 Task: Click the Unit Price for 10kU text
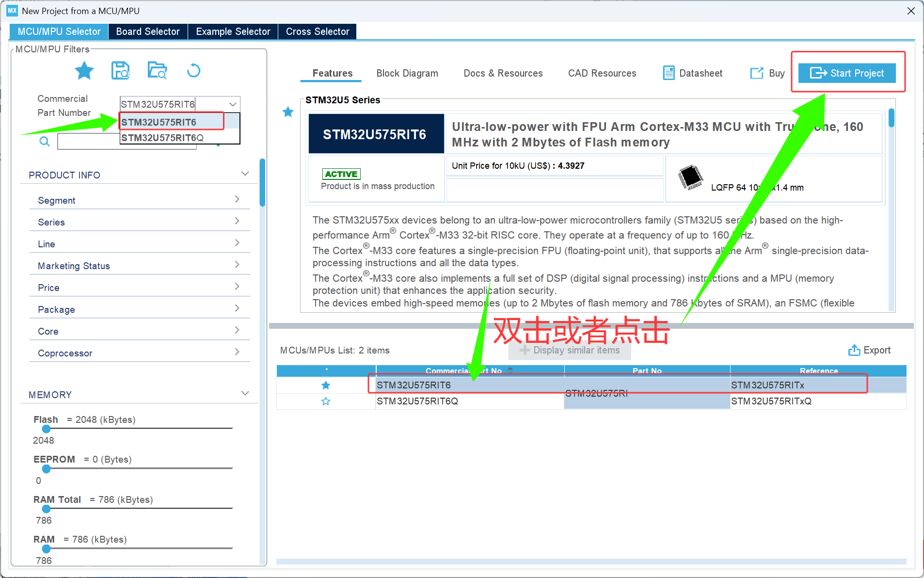tap(518, 166)
